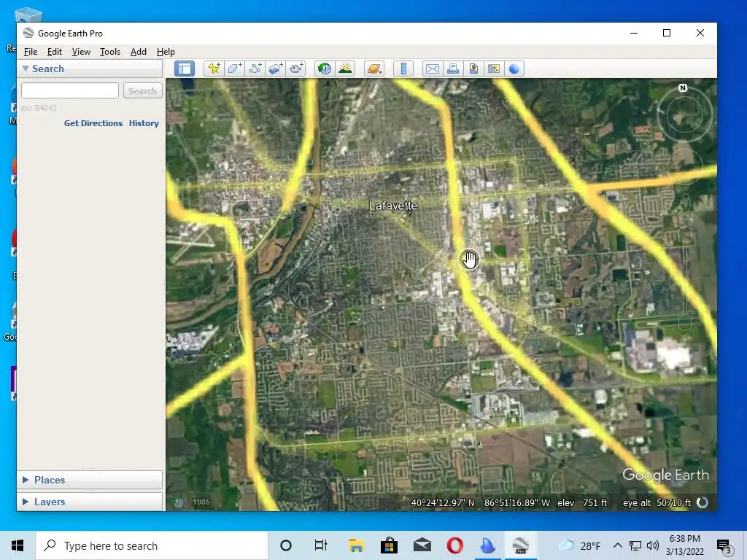Open the planet switcher dropdown
747x560 pixels.
click(374, 69)
